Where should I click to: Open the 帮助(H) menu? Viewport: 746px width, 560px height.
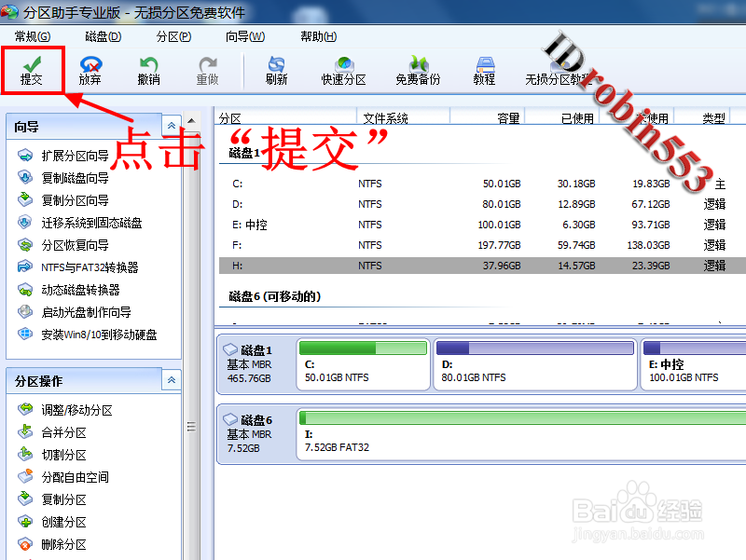319,36
